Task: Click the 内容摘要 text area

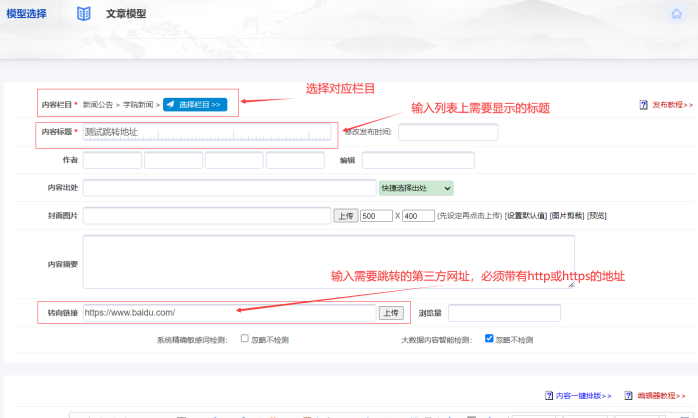Action: pos(328,262)
